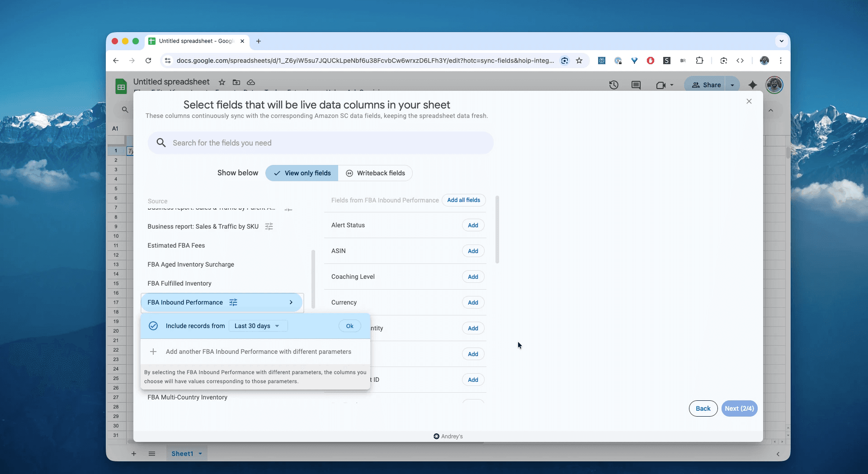Select Business report: Sales & Traffic by SKU
Image resolution: width=868 pixels, height=474 pixels.
click(x=203, y=226)
